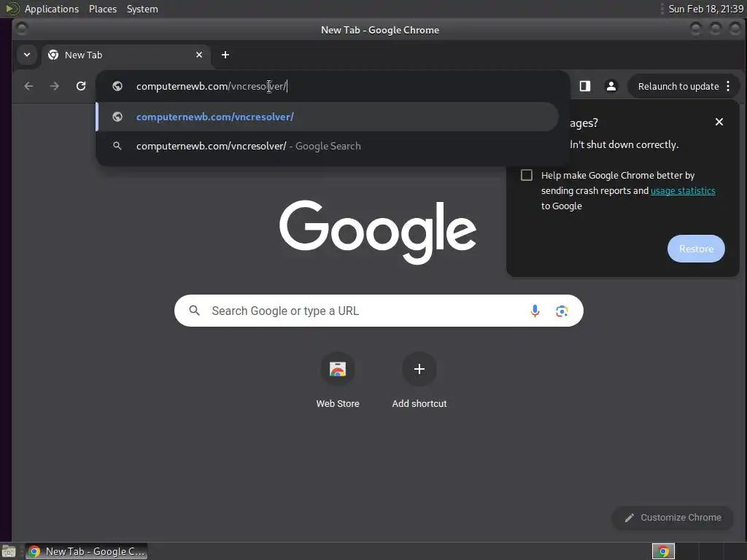Click the magnifier icon in search box
This screenshot has width=747, height=560.
coord(194,311)
